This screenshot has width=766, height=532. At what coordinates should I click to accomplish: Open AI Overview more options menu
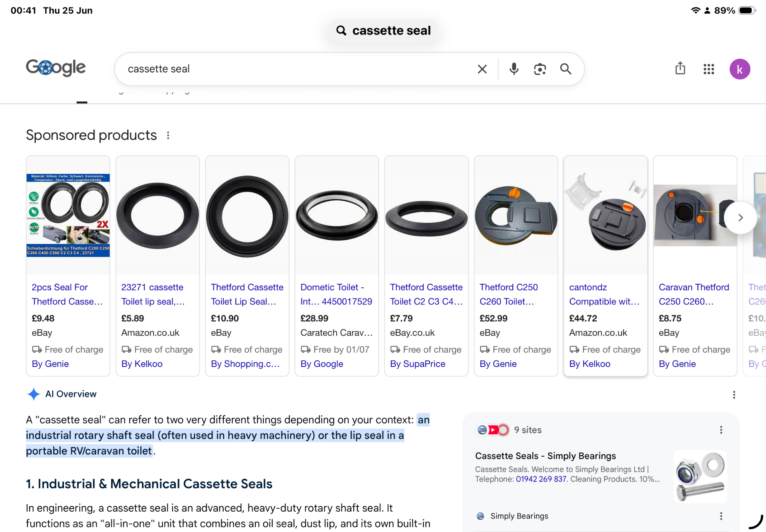[734, 395]
